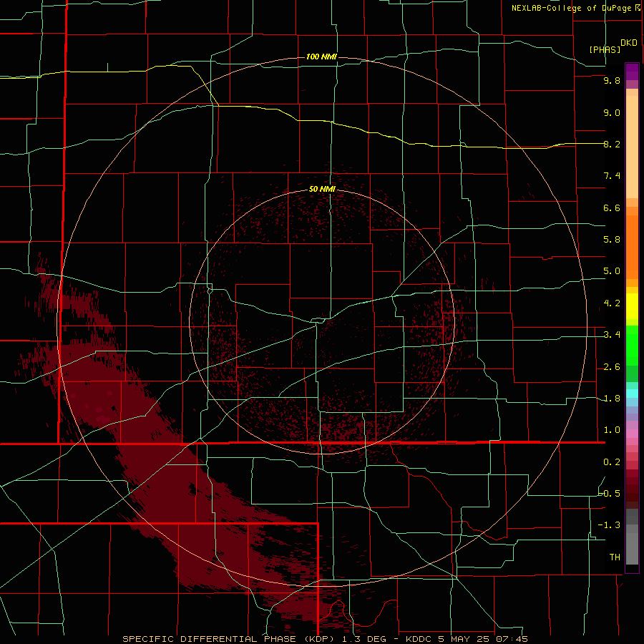Click the 5 MAY 25 07:45 timestamp
Image resolution: width=644 pixels, height=644 pixels.
point(484,639)
